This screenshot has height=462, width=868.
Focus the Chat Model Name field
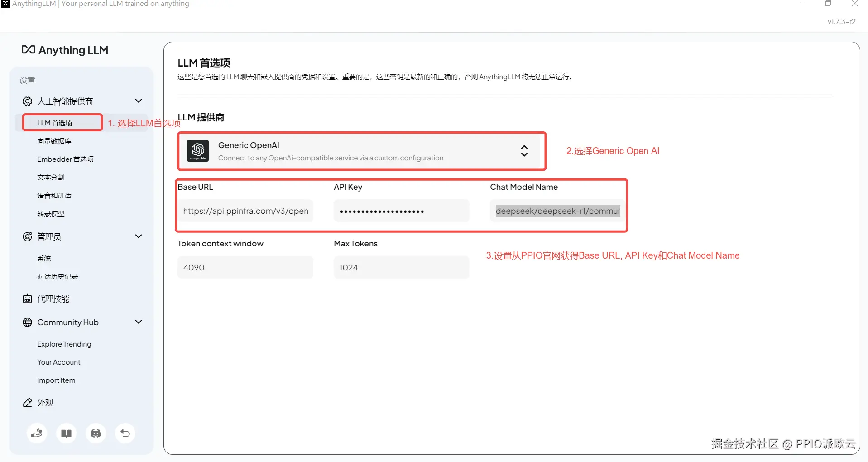point(557,211)
